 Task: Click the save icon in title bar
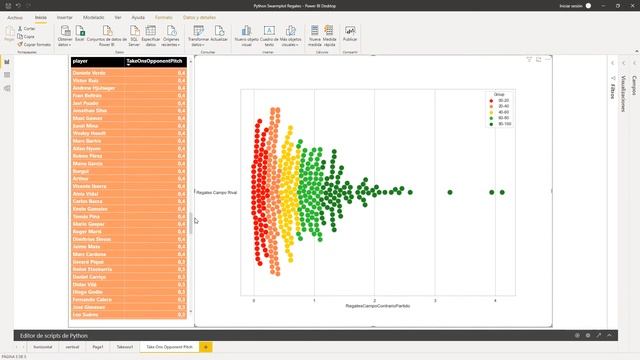pos(8,6)
